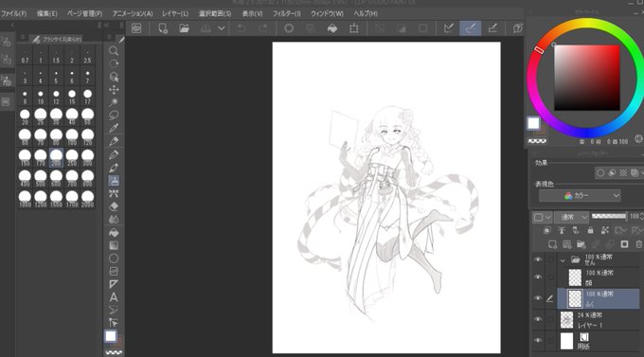Open the layer palette color dropdown
Screen dimensions: 644x357
coord(542,217)
